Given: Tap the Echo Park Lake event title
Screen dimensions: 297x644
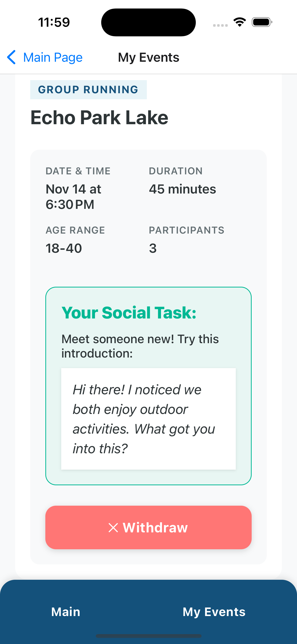Looking at the screenshot, I should pyautogui.click(x=99, y=118).
